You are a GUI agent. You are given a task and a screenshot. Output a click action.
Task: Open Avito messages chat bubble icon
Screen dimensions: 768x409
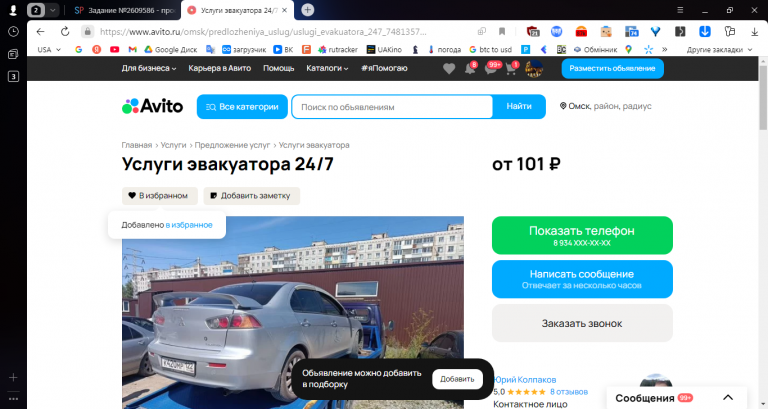491,69
